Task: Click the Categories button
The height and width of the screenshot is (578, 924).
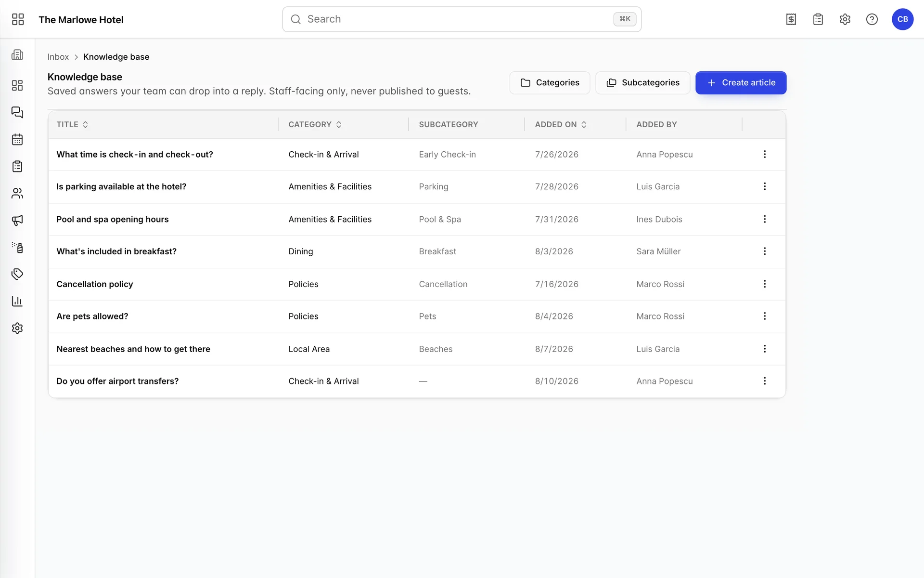Action: tap(550, 83)
